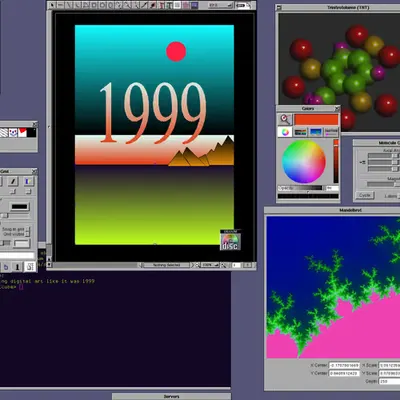This screenshot has height=400, width=400.
Task: Choose the blue gradient mode in the Colors panel
Action: coord(316,132)
